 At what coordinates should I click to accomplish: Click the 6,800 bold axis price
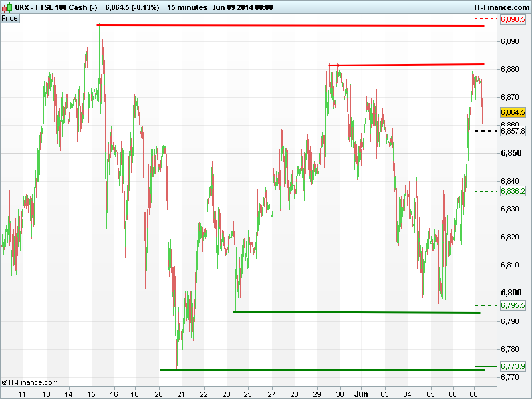point(511,293)
